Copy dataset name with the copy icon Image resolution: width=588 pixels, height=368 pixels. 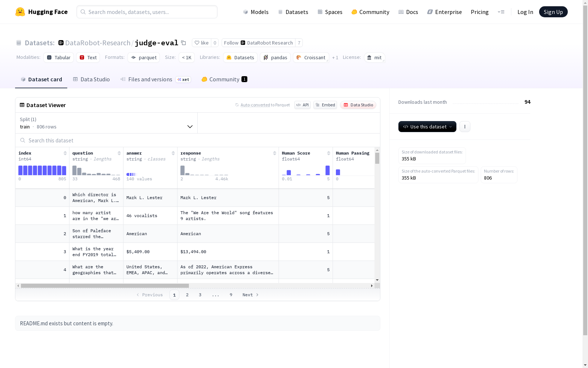click(184, 43)
